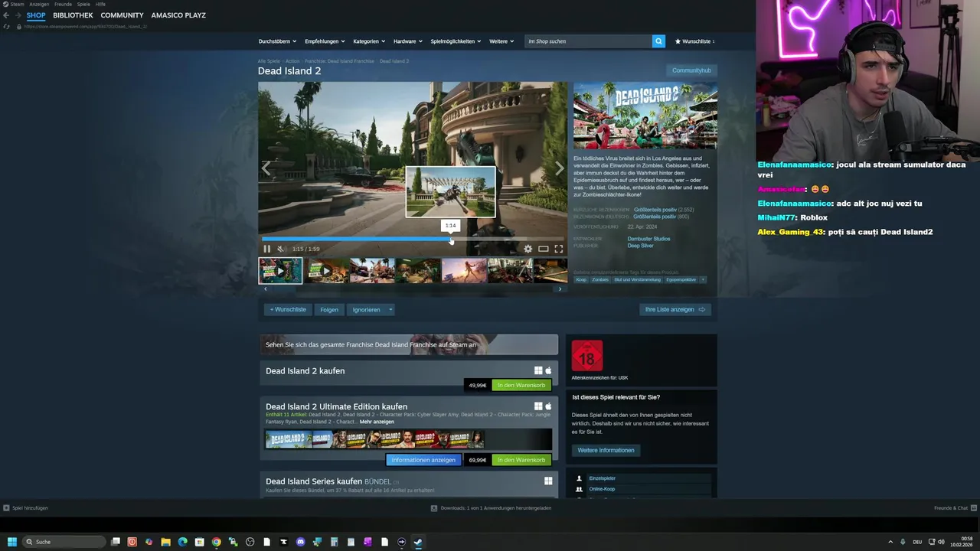Expand the Empfehlungen dropdown
980x551 pixels.
point(325,41)
